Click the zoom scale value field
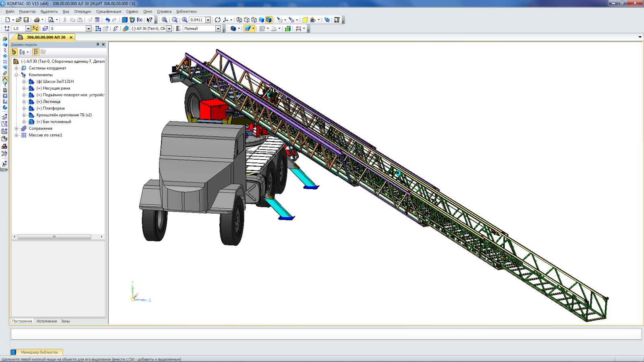Screen dimensions: 644x362 (x=197, y=20)
